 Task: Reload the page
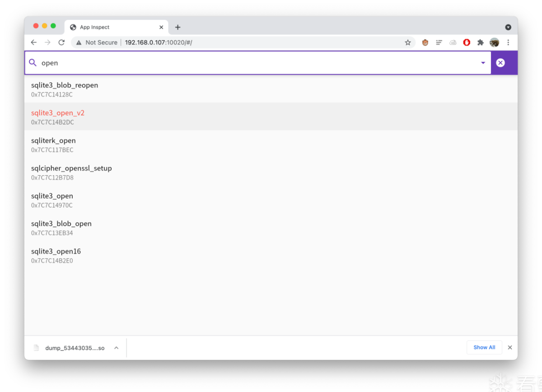pyautogui.click(x=61, y=42)
